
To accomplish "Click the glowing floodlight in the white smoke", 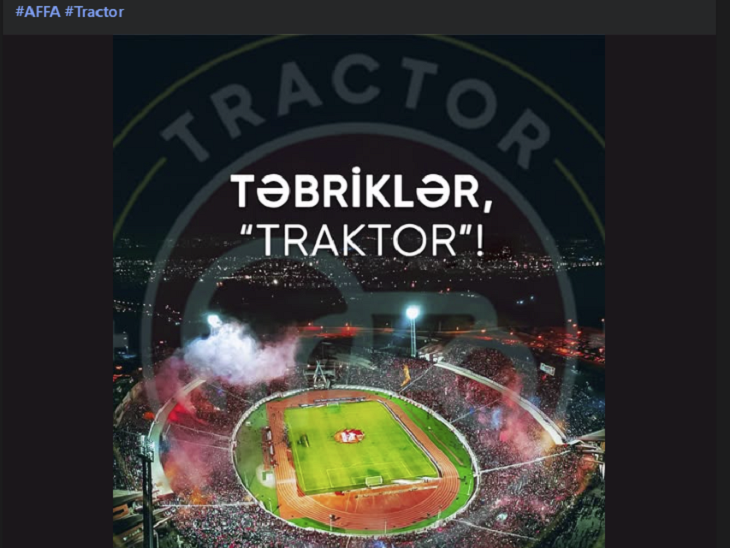I will point(214,321).
